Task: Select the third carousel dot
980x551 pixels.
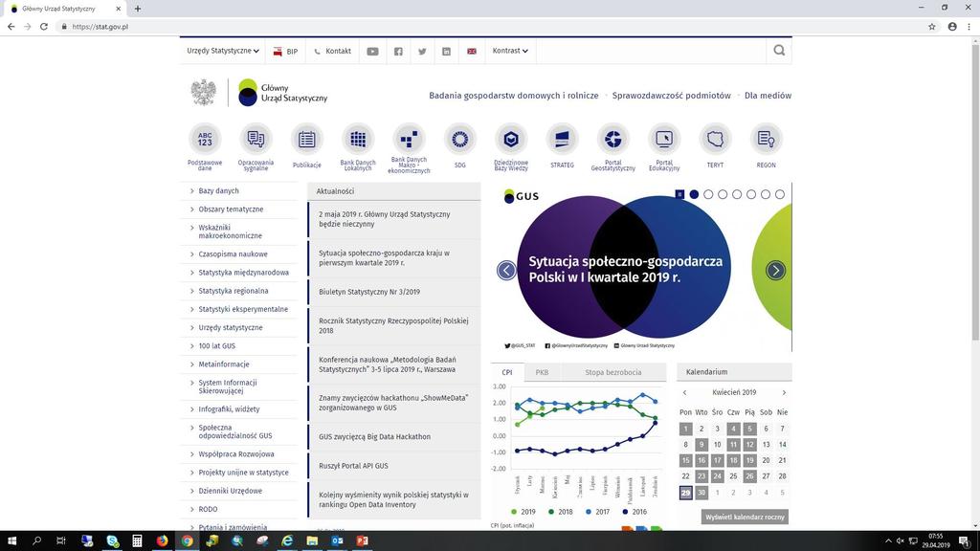Action: [x=723, y=194]
